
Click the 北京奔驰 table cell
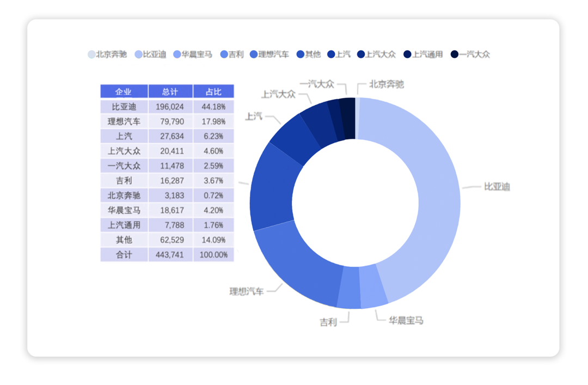[124, 195]
